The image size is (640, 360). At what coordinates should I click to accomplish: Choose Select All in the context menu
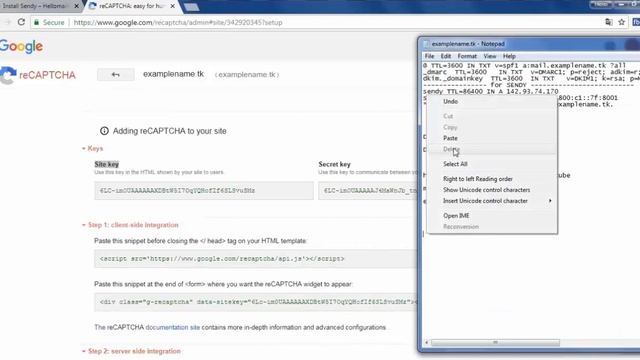click(x=492, y=164)
